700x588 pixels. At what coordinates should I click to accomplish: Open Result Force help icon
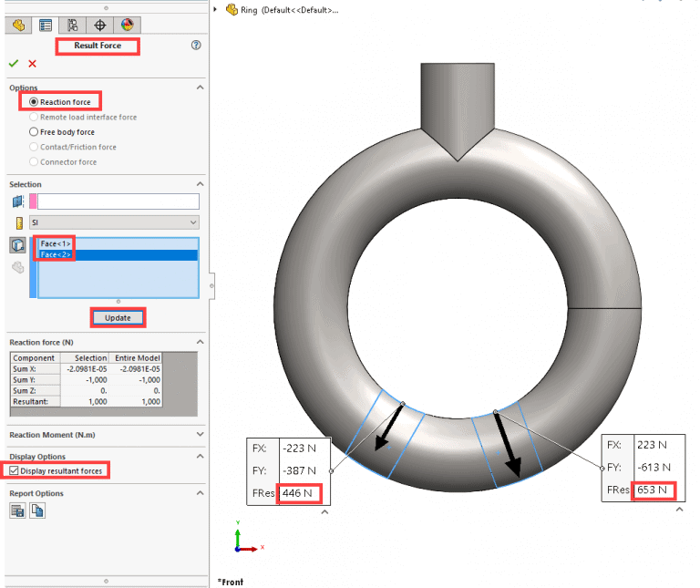tap(196, 45)
